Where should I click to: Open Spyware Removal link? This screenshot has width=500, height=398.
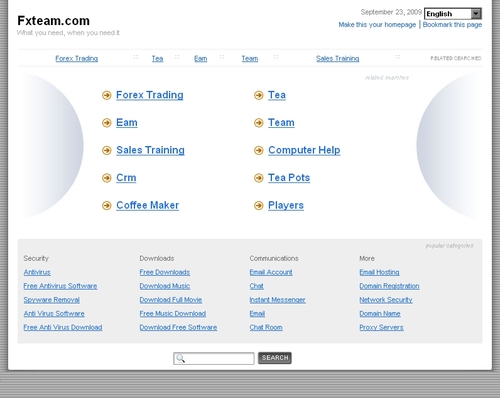pyautogui.click(x=52, y=300)
